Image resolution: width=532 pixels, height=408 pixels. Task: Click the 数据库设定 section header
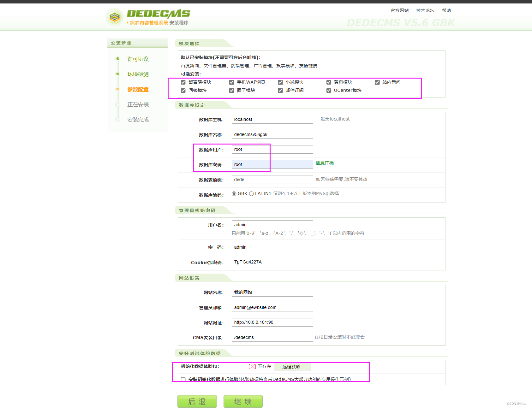tap(192, 105)
